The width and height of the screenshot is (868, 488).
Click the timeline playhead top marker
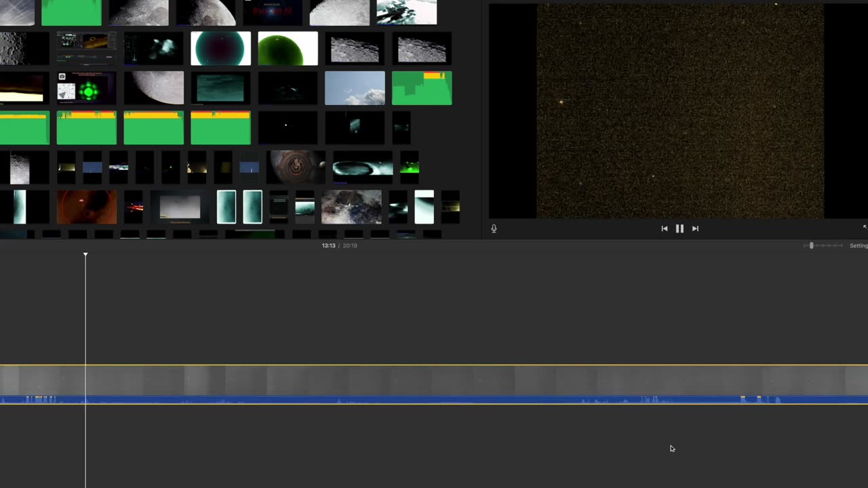tap(85, 254)
